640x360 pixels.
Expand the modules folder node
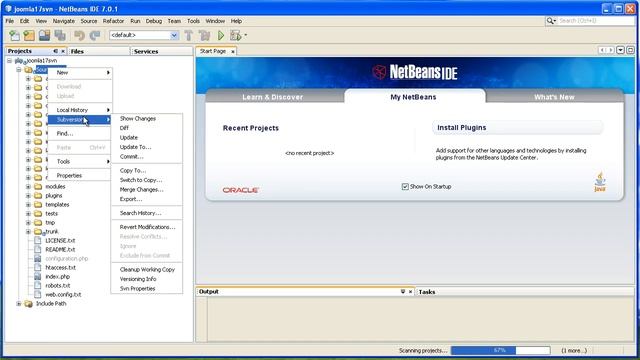(x=28, y=187)
